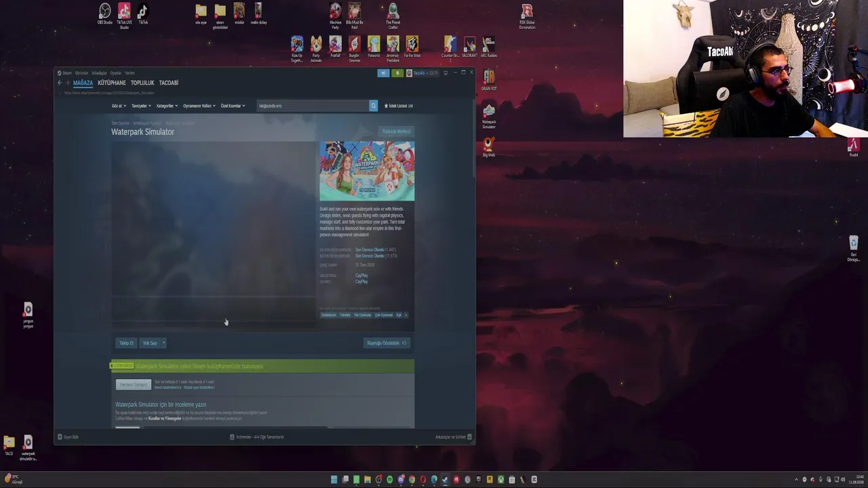
Task: Select the Palworld desktop icon
Action: [x=374, y=47]
